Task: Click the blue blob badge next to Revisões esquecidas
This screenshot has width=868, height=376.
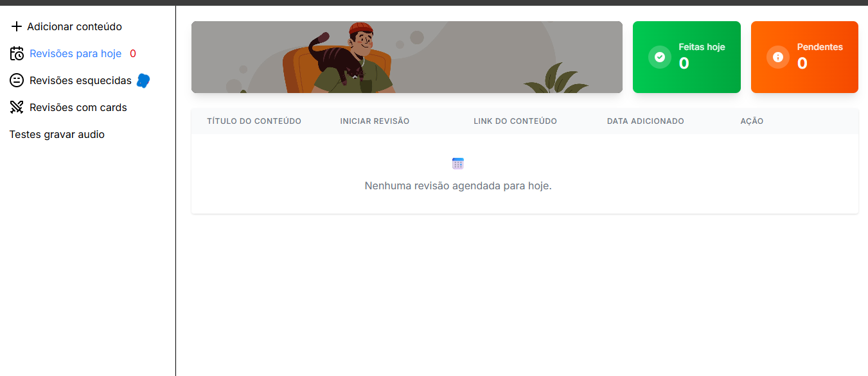Action: [x=143, y=80]
